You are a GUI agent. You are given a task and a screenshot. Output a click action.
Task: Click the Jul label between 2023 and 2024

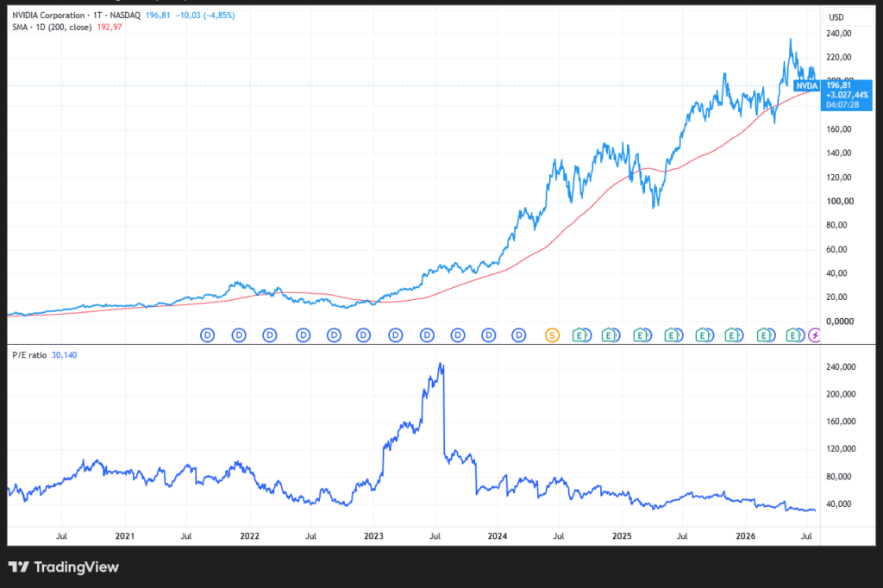click(435, 535)
